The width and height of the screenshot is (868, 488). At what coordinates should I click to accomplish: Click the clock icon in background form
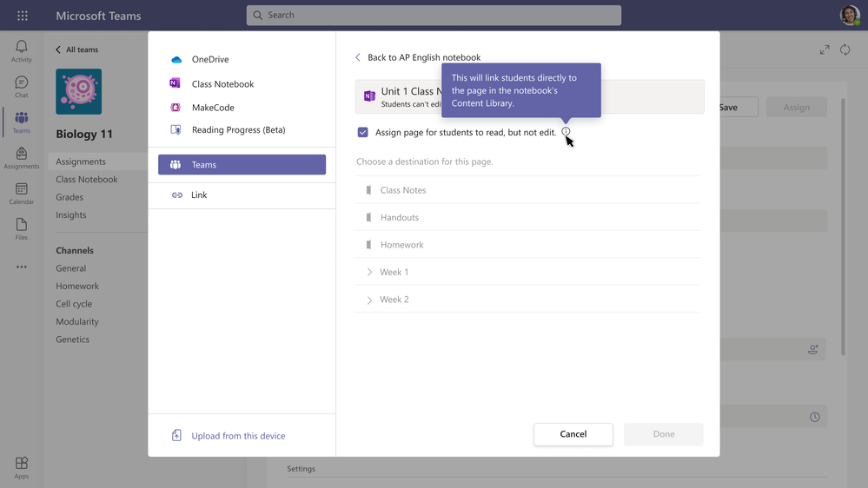point(815,417)
